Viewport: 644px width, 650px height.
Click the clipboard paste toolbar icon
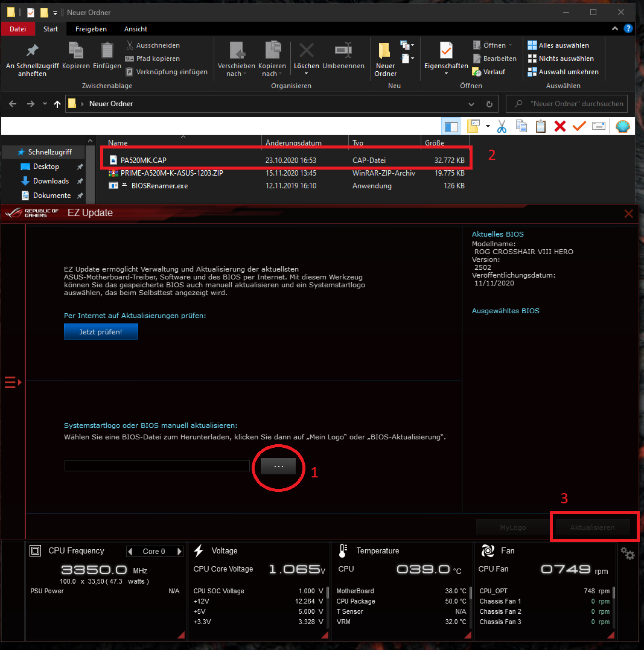point(540,126)
